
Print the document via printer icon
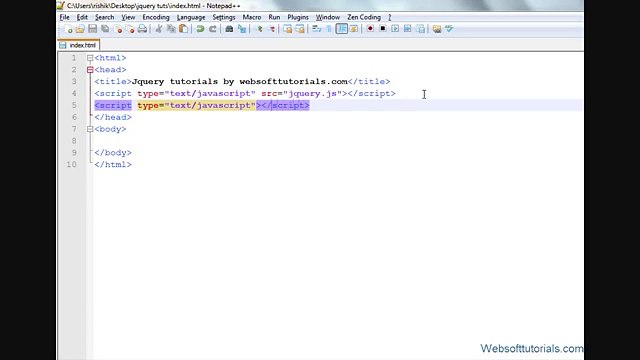(142, 29)
